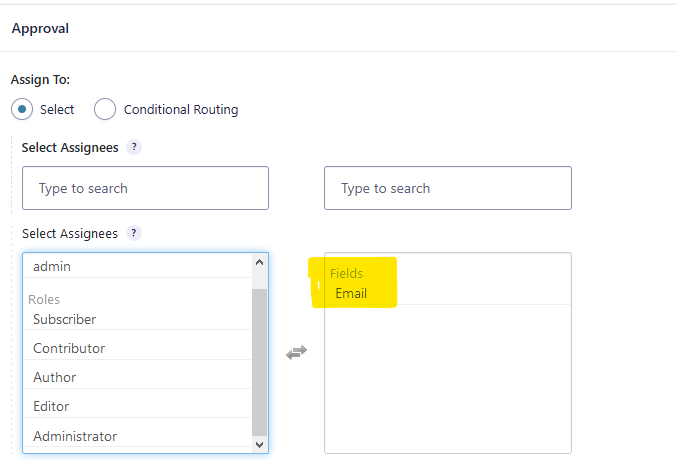Select the "Select" radio button
This screenshot has height=462, width=676.
click(x=22, y=109)
